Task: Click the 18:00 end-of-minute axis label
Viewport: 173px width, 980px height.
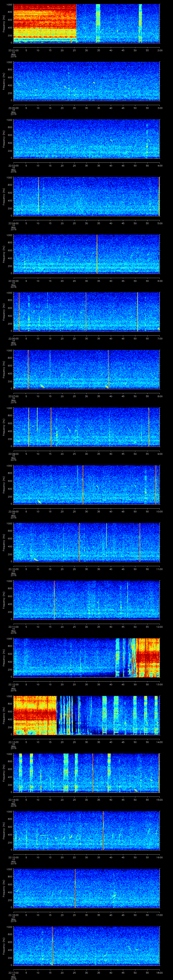Action: point(160,972)
